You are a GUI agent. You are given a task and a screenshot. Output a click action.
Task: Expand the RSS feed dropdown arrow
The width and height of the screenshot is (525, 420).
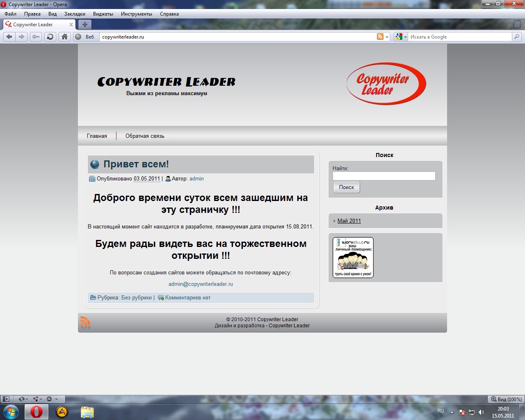[386, 37]
